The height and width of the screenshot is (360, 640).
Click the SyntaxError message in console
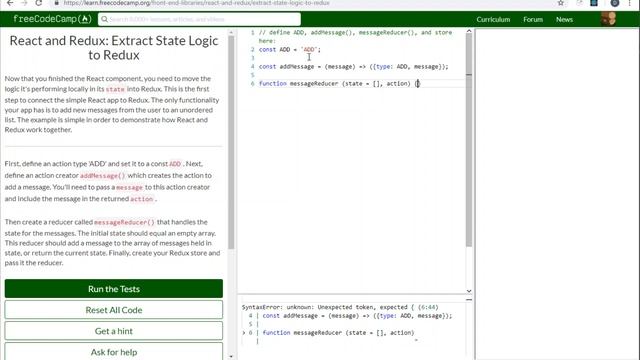click(340, 307)
